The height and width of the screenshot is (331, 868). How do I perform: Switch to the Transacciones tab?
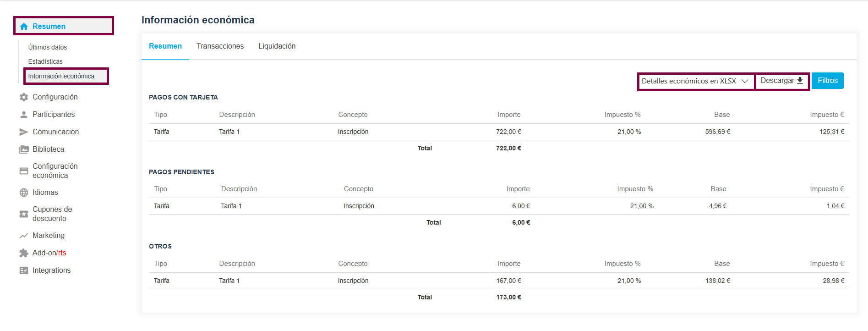point(220,46)
